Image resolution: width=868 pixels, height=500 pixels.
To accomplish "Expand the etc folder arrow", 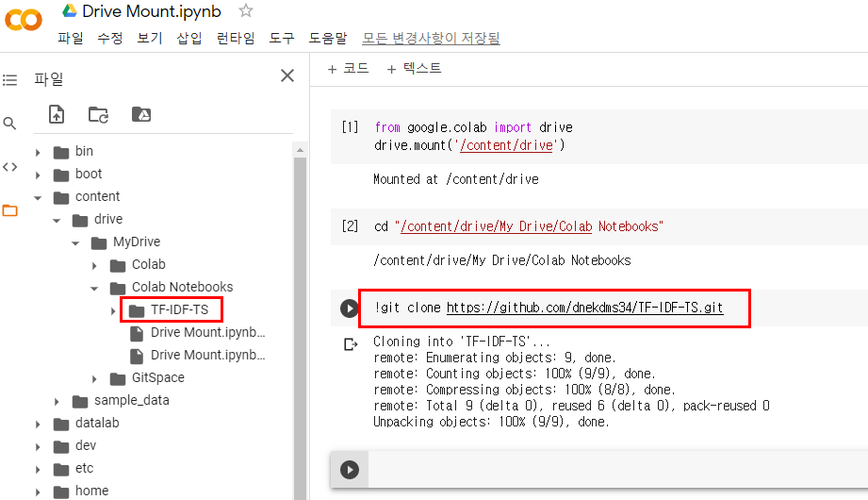I will [x=38, y=470].
